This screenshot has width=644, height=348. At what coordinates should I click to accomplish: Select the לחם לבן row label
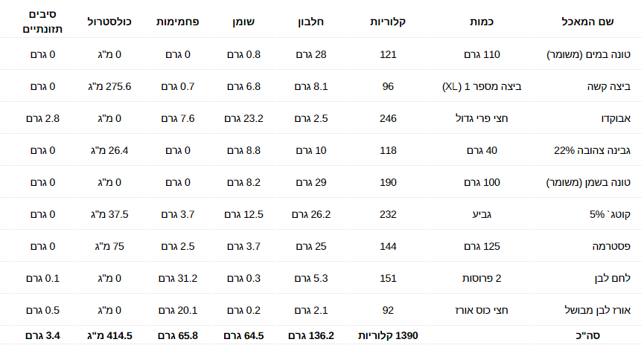tap(613, 279)
